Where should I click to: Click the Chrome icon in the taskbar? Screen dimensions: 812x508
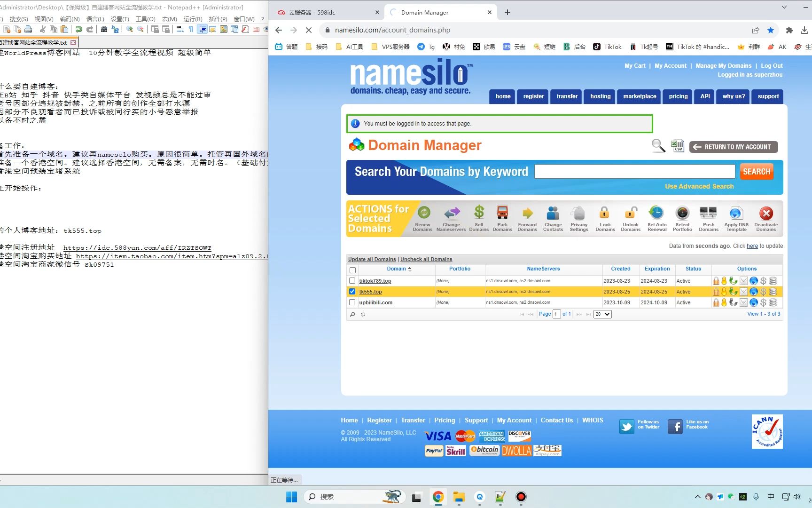[x=438, y=497]
